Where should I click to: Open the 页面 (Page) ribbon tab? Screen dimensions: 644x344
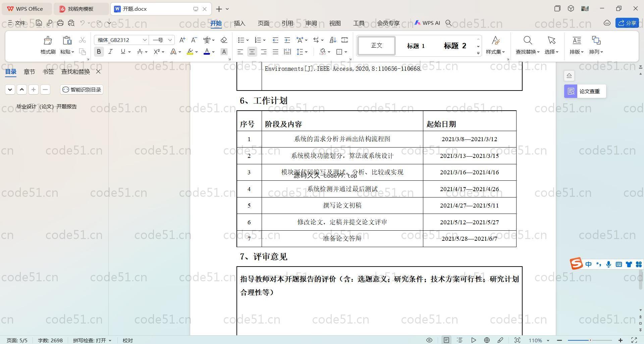(263, 23)
